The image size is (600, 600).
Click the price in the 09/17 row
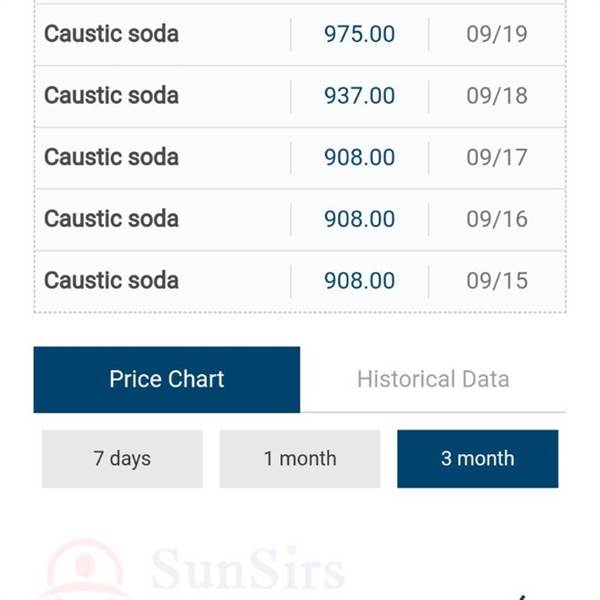click(359, 158)
